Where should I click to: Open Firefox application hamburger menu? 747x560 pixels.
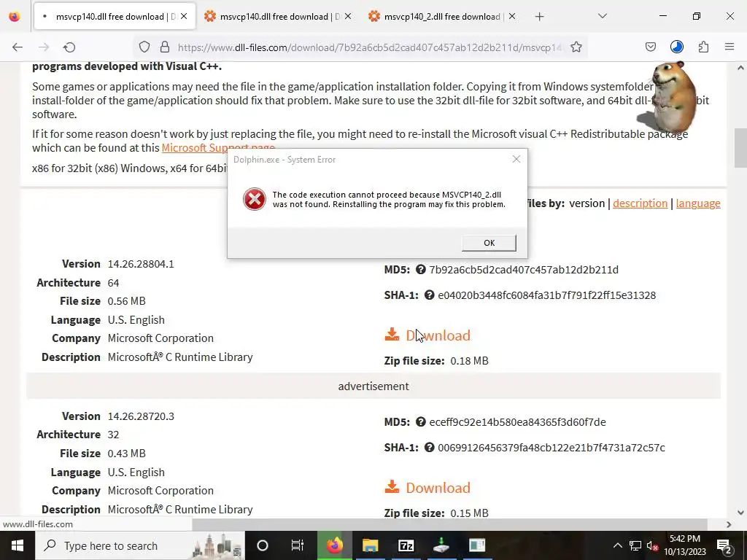coord(729,47)
